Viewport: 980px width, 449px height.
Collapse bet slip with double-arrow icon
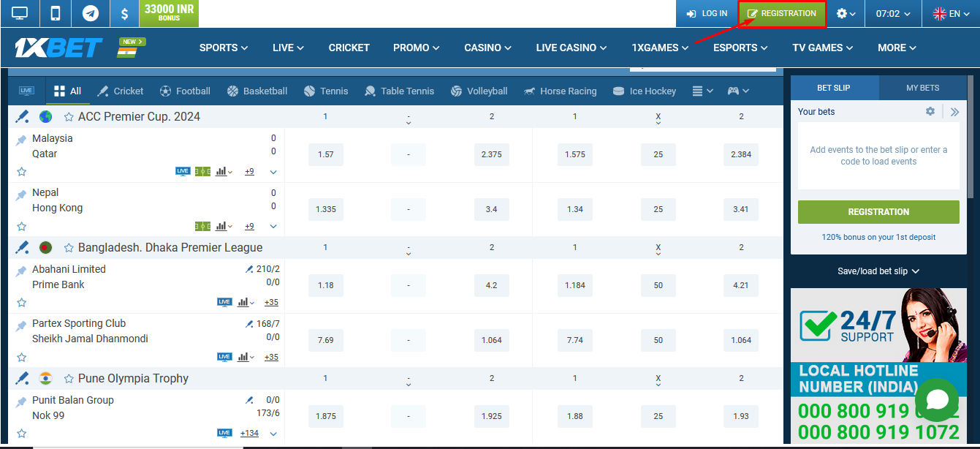[954, 112]
